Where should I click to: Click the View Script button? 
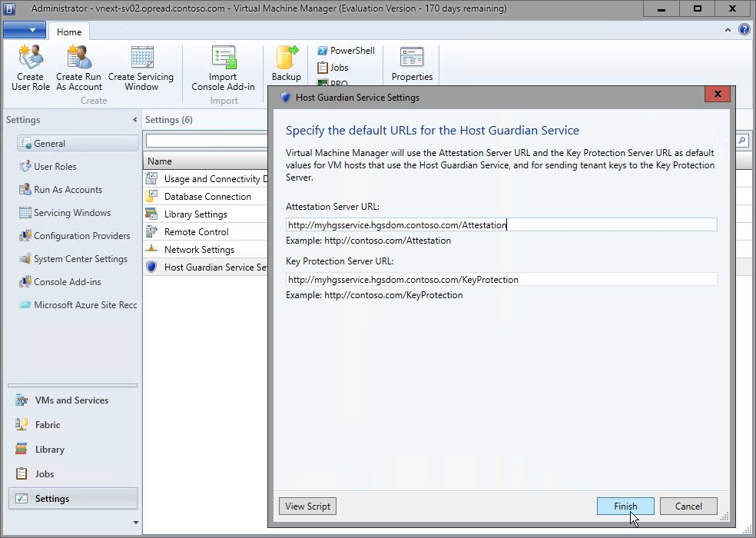(307, 506)
